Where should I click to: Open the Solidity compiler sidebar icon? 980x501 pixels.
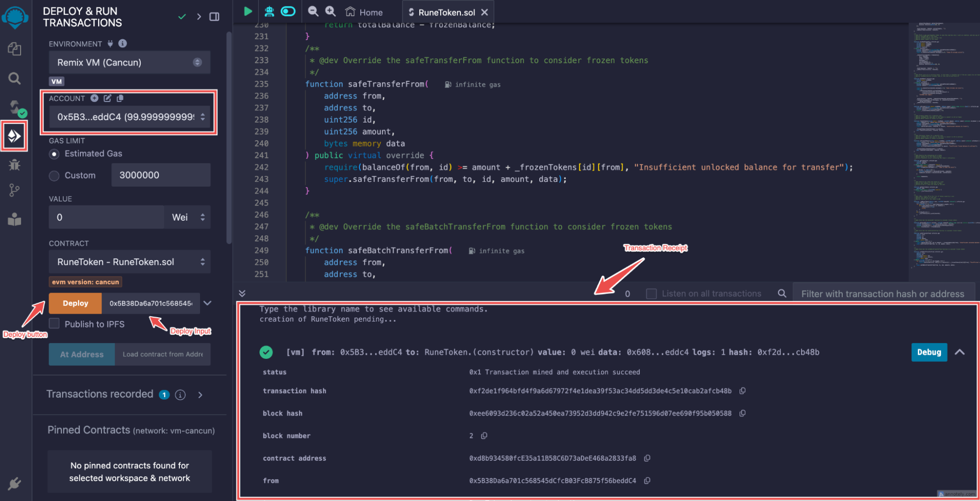[15, 107]
